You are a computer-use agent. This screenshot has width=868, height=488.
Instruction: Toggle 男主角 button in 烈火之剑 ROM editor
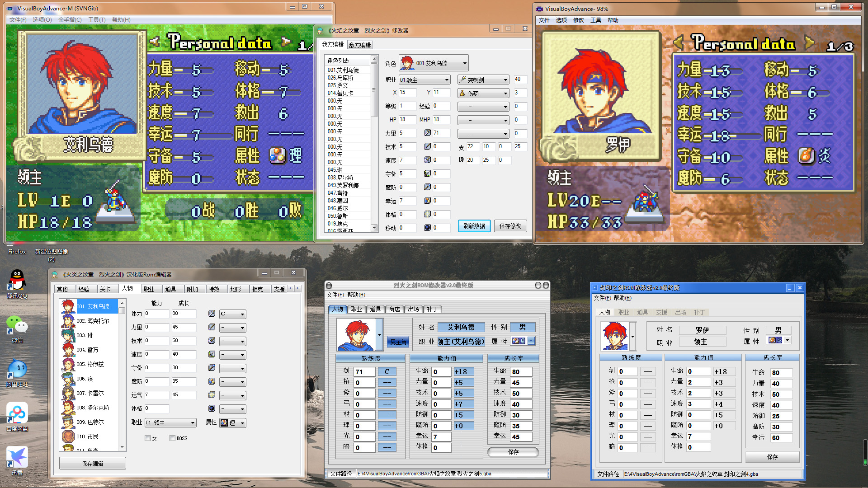pos(398,342)
